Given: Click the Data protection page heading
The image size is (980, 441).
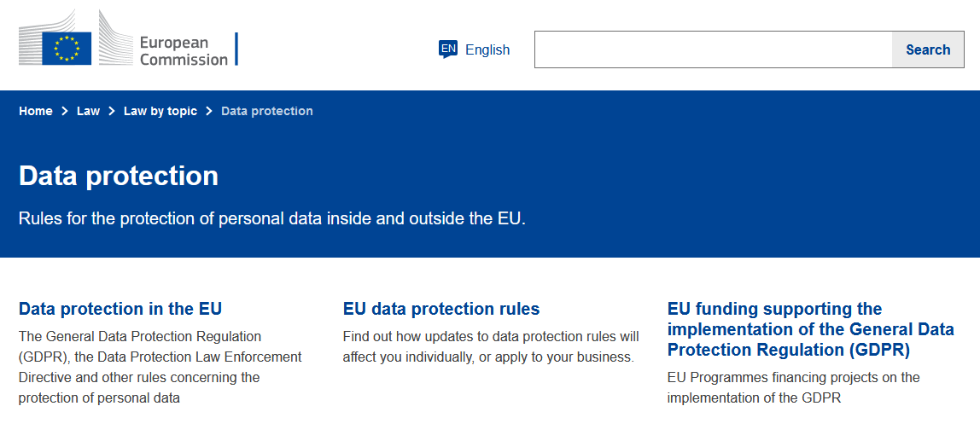Looking at the screenshot, I should click(x=119, y=176).
